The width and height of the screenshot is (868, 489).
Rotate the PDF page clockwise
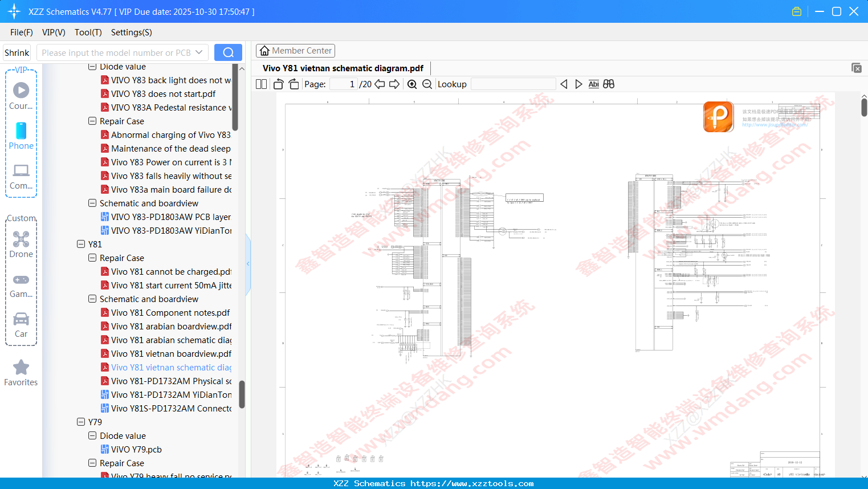[x=294, y=84]
